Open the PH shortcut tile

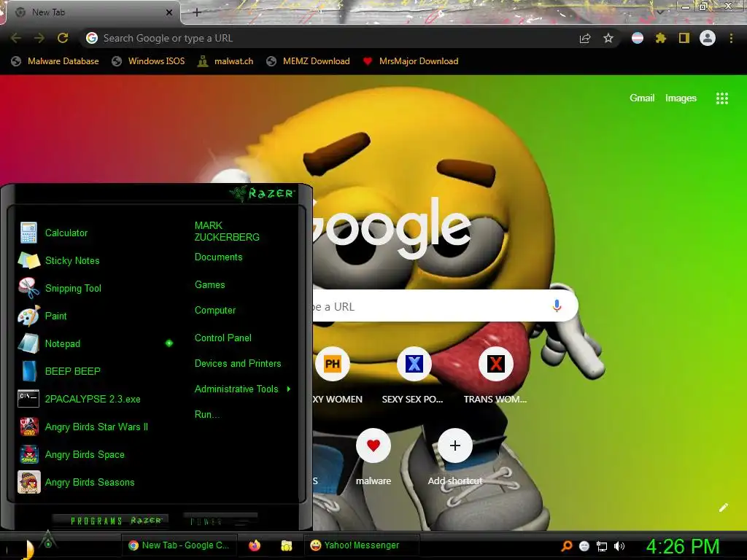[x=333, y=364]
